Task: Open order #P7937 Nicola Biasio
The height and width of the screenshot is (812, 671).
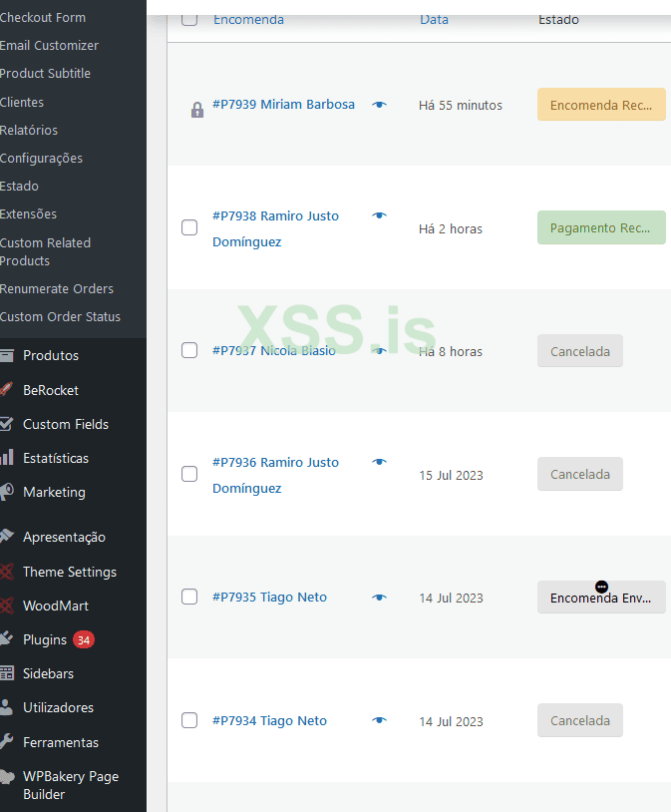Action: click(274, 350)
